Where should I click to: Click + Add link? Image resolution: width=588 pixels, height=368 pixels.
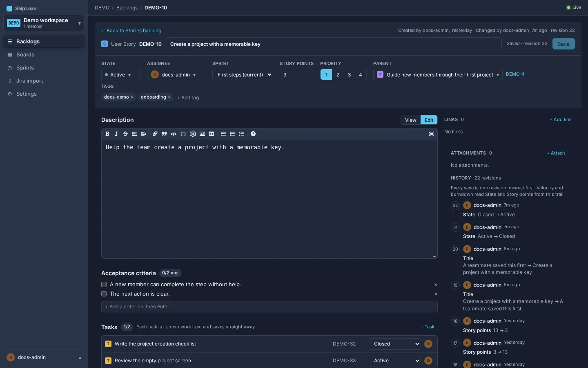click(x=561, y=119)
